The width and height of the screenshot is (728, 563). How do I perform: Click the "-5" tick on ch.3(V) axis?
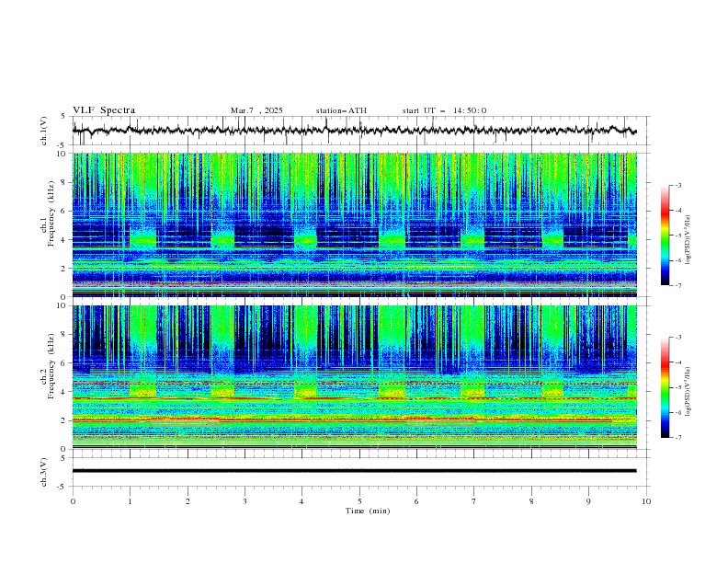coord(62,487)
